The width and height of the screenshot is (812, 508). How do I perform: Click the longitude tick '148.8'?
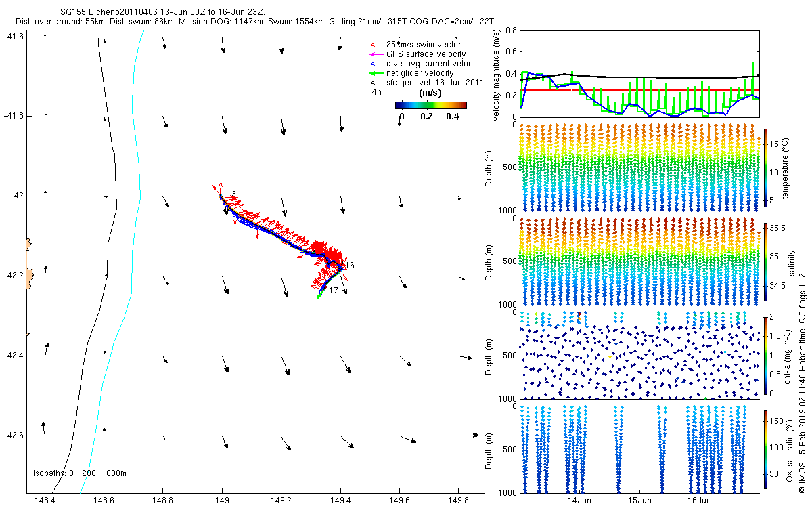(162, 500)
